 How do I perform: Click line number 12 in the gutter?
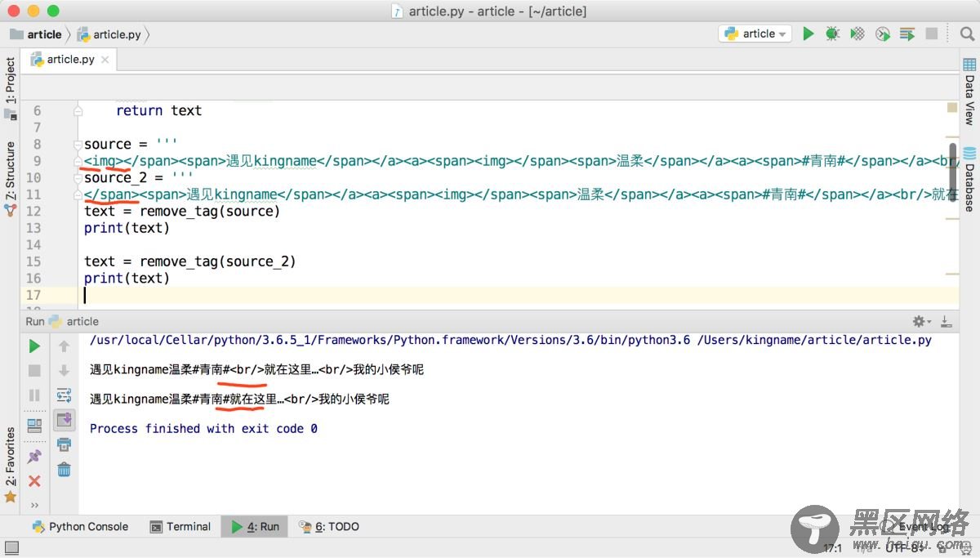tap(33, 211)
